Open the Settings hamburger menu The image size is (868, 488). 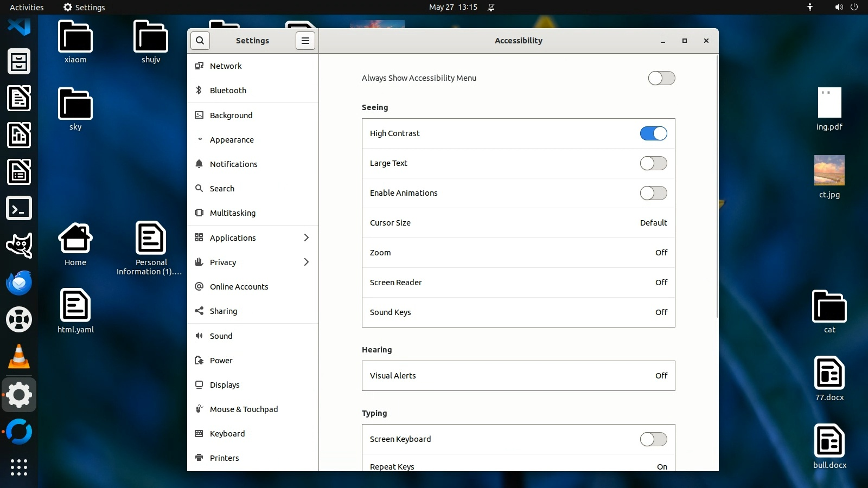pyautogui.click(x=305, y=41)
